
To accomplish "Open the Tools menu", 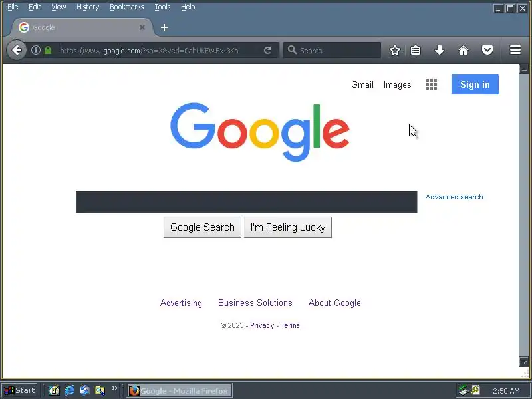I will (x=162, y=7).
